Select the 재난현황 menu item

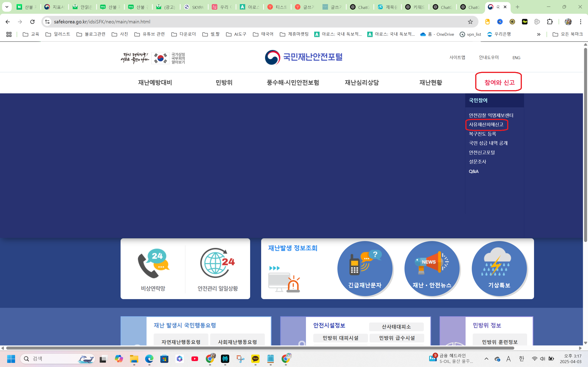coord(431,82)
